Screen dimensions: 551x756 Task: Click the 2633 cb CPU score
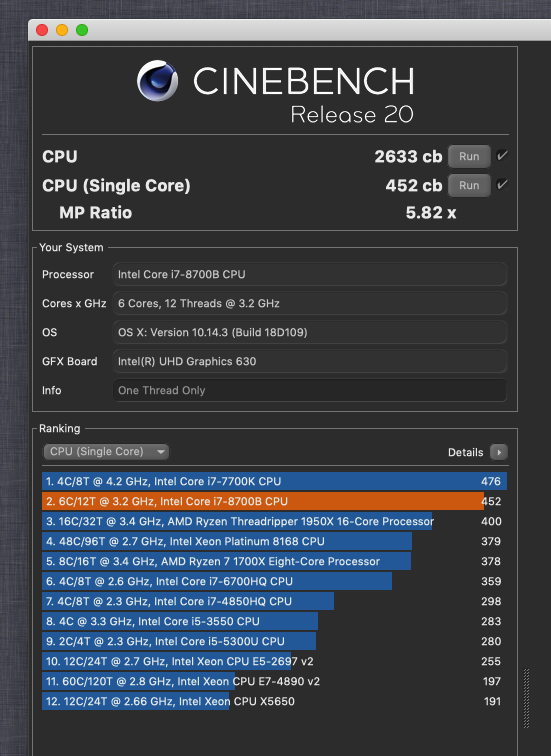click(408, 156)
